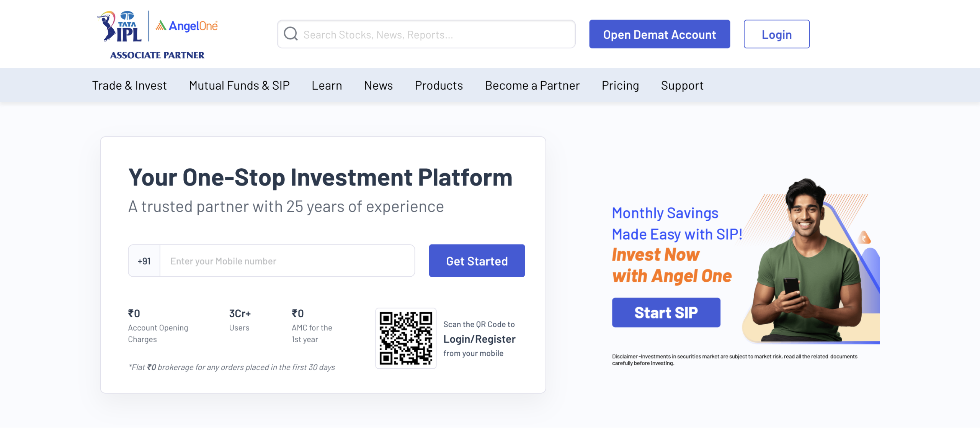Open the Pricing page

621,85
